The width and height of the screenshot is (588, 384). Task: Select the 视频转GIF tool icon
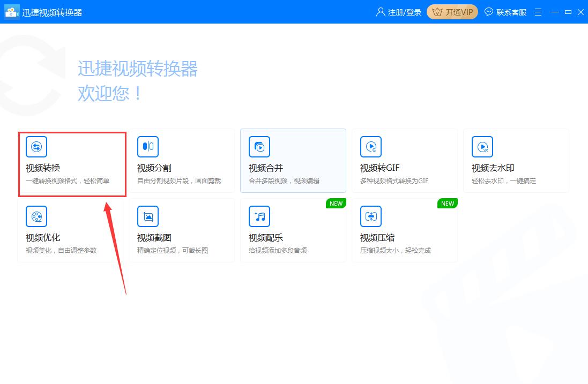(x=370, y=146)
